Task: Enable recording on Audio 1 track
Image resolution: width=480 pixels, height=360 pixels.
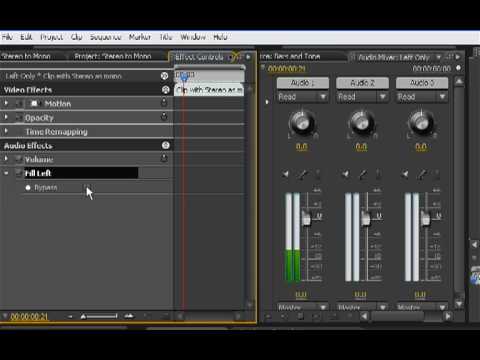Action: (318, 174)
